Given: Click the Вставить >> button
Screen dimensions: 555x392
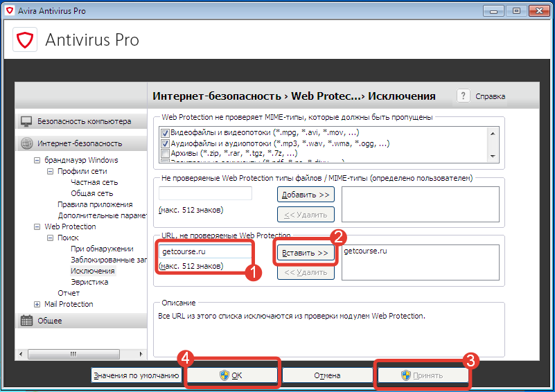Looking at the screenshot, I should 306,253.
